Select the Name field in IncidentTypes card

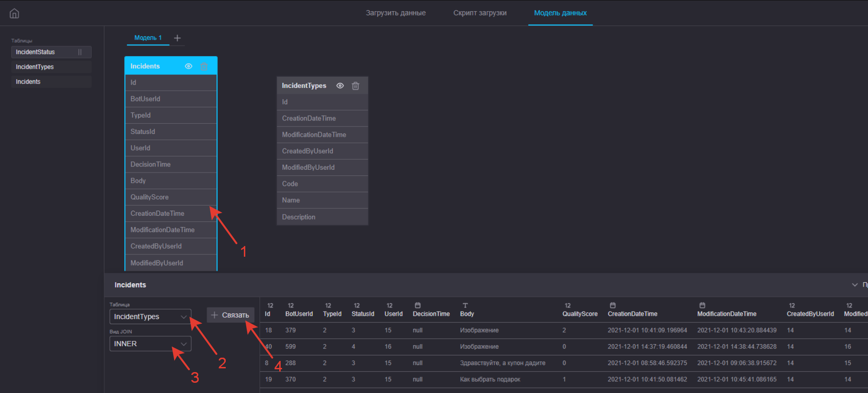click(x=323, y=200)
